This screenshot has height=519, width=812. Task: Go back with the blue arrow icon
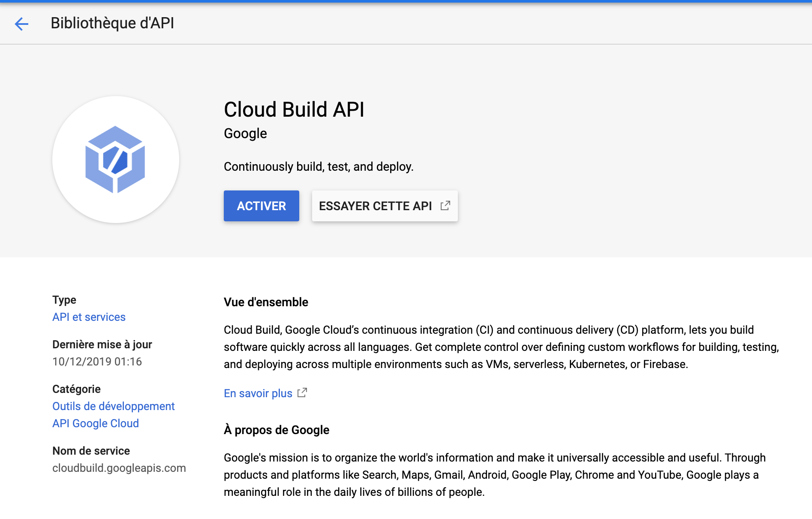[x=21, y=24]
